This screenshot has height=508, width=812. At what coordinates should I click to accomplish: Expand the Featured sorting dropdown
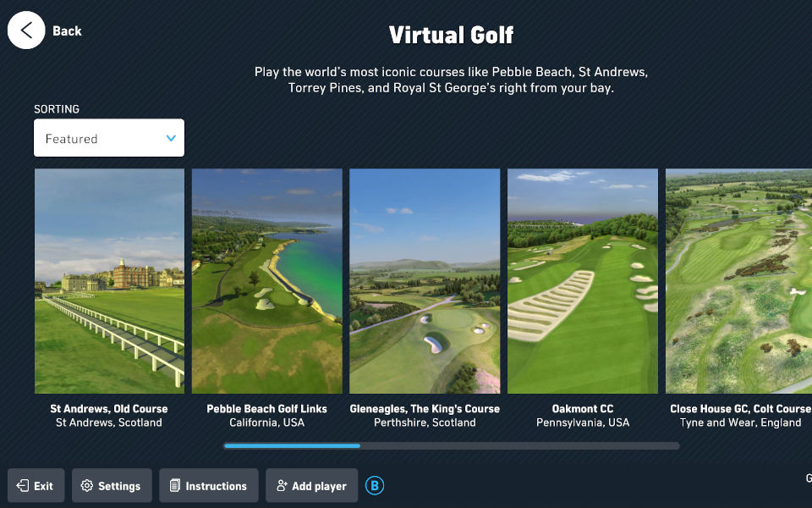(109, 138)
